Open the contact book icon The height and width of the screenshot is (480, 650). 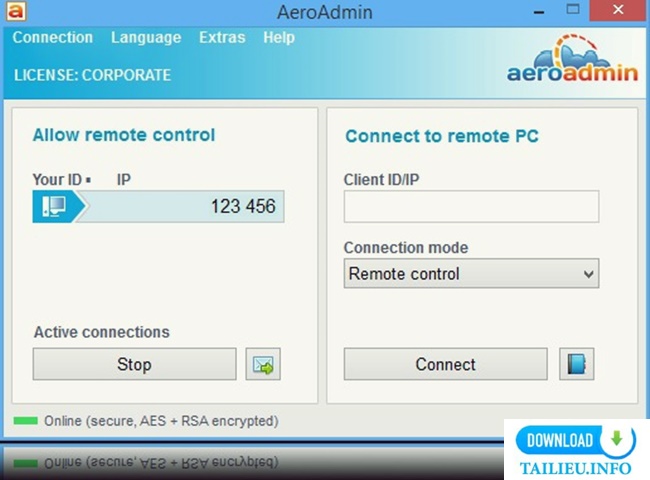[x=577, y=364]
